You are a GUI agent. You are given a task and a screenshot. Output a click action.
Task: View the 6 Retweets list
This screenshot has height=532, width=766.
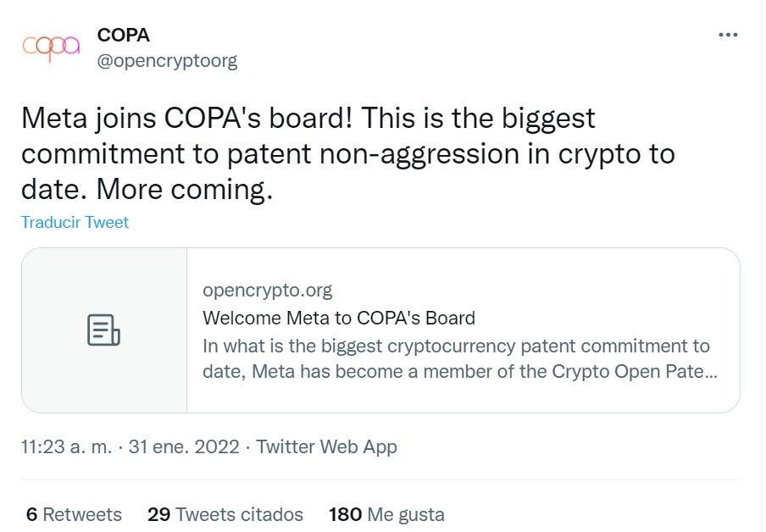click(x=74, y=514)
